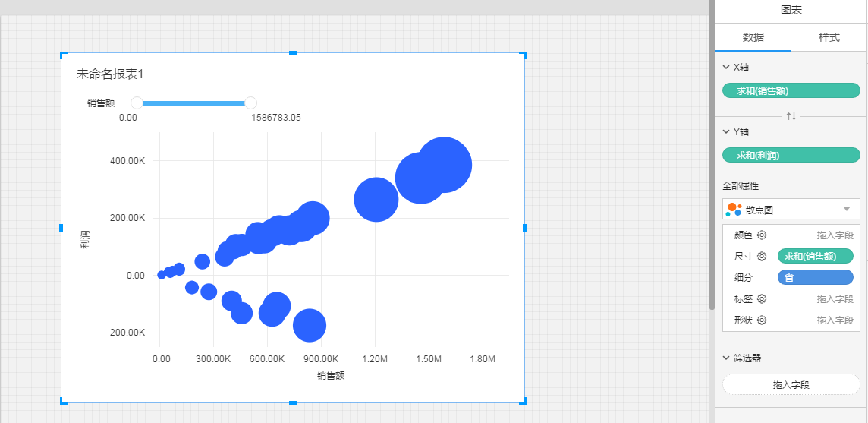Click the 颜色 拖入字段 placeholder
The width and height of the screenshot is (868, 423).
(x=835, y=235)
